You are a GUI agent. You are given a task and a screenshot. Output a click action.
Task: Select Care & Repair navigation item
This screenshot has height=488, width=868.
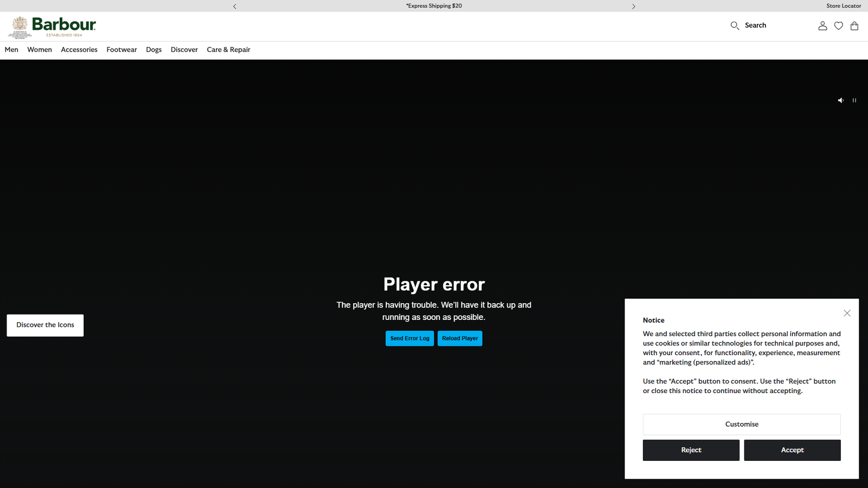(x=228, y=50)
